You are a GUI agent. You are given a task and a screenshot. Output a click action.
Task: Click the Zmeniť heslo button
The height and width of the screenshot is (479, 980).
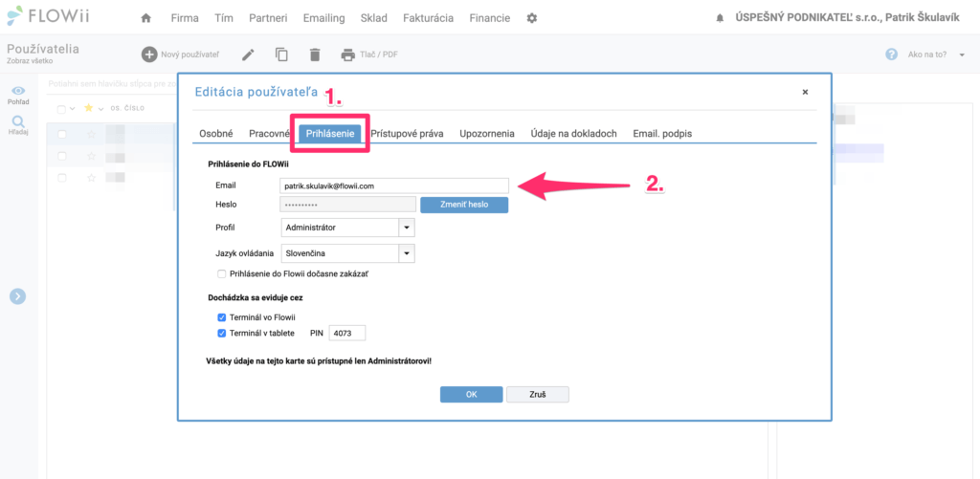click(x=464, y=205)
